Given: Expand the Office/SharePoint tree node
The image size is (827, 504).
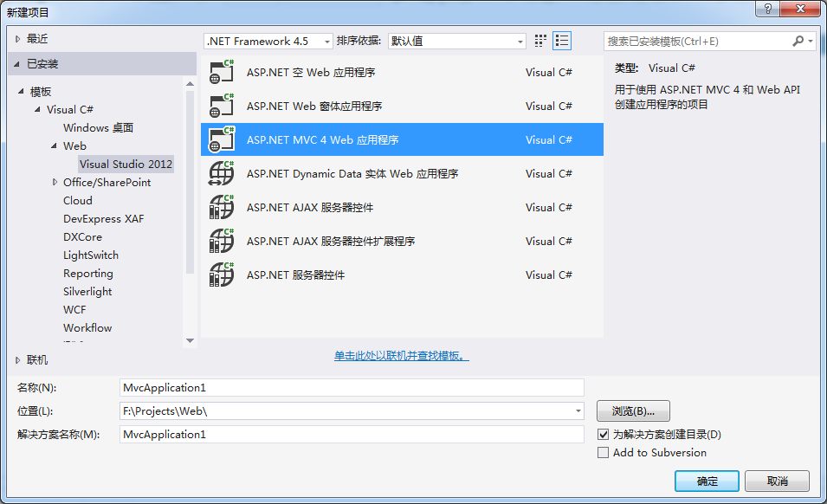Looking at the screenshot, I should click(55, 183).
